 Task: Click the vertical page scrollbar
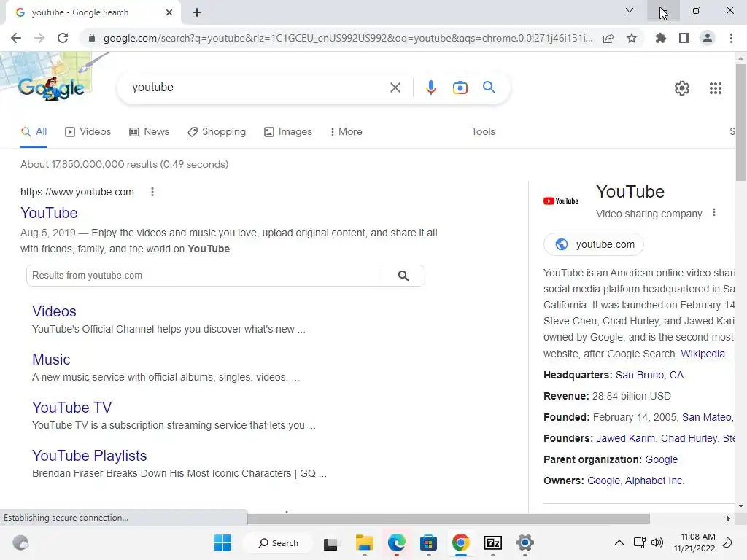pyautogui.click(x=740, y=122)
